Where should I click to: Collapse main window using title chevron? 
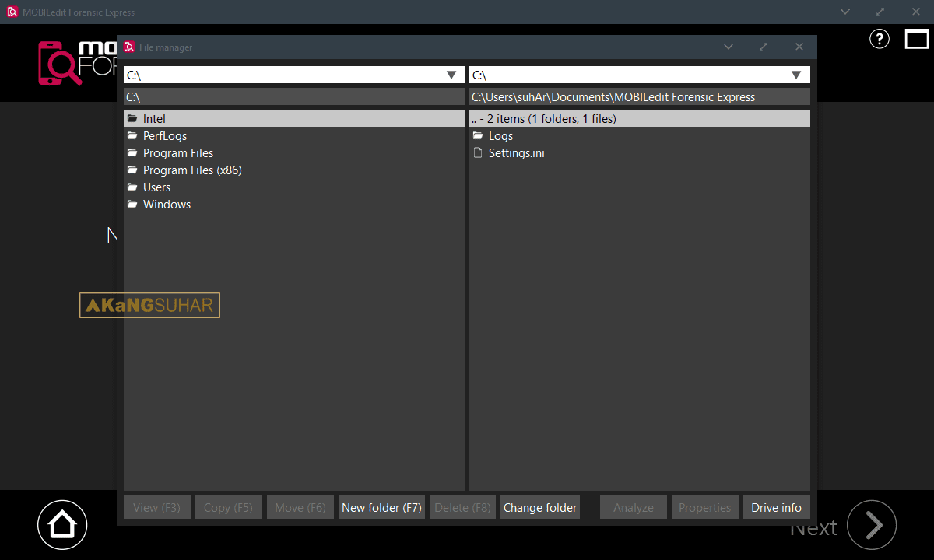[846, 12]
